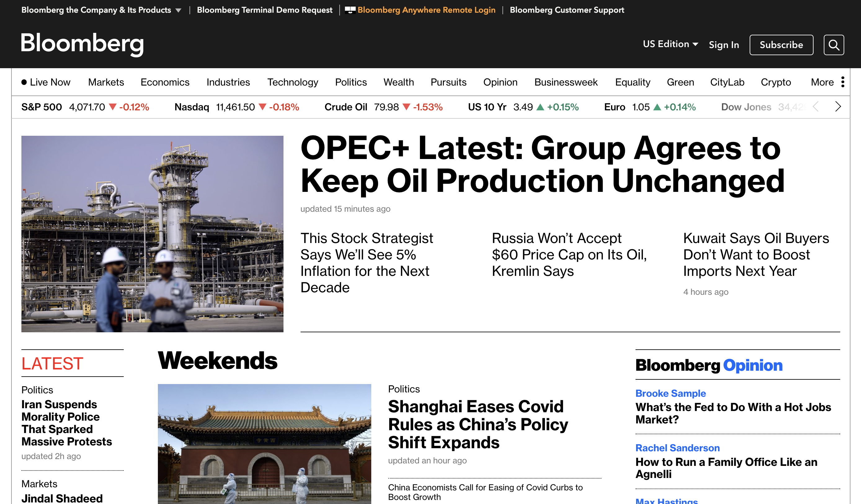This screenshot has width=861, height=504.
Task: Open Politics navigation item
Action: 351,82
